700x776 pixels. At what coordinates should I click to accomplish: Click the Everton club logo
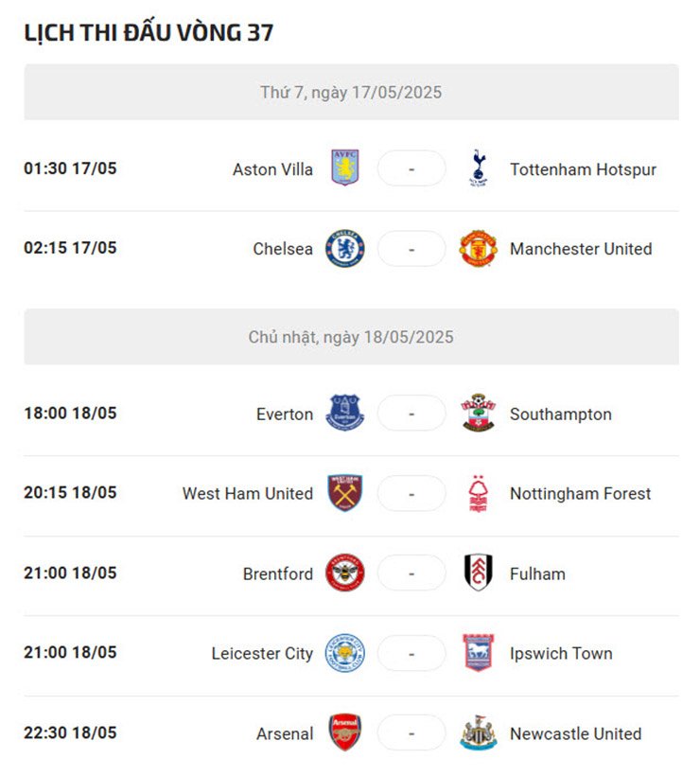tap(345, 413)
